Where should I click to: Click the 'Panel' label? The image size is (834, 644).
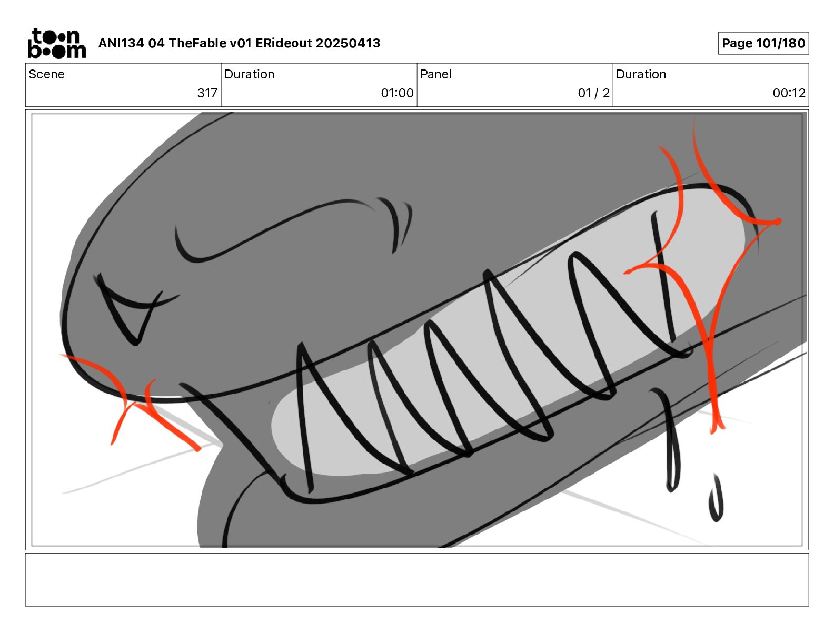point(436,74)
